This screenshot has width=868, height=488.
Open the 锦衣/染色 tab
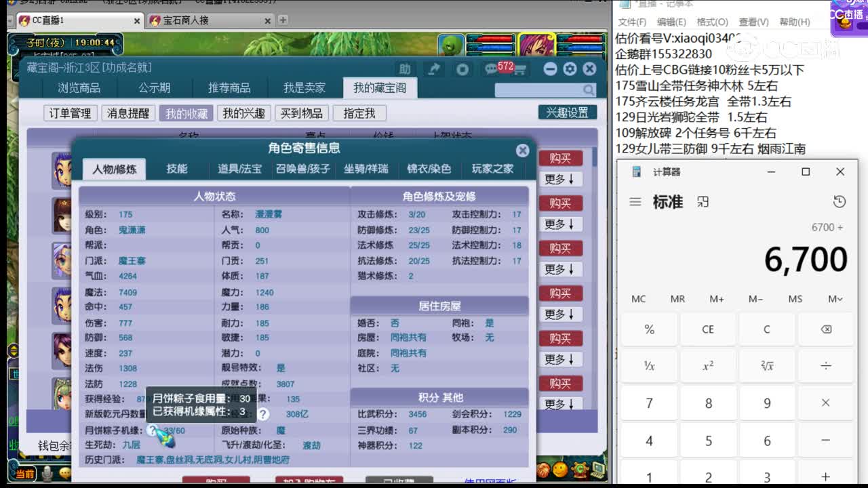(x=429, y=169)
